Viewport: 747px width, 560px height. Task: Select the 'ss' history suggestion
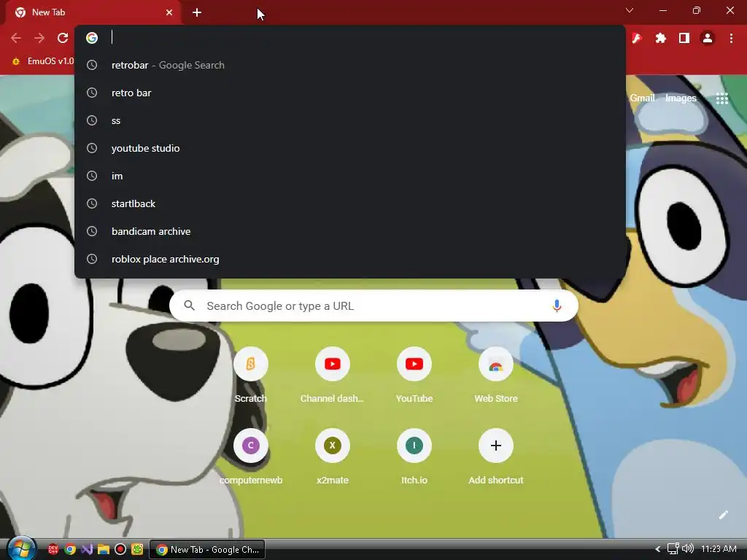[349, 120]
